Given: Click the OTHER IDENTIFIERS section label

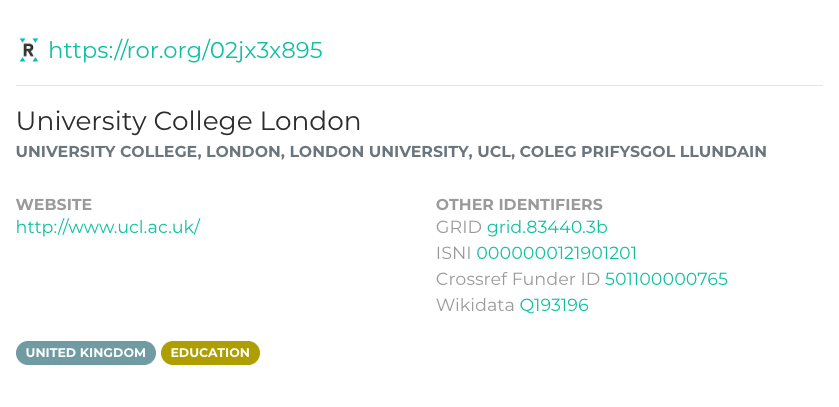Looking at the screenshot, I should pyautogui.click(x=519, y=204).
